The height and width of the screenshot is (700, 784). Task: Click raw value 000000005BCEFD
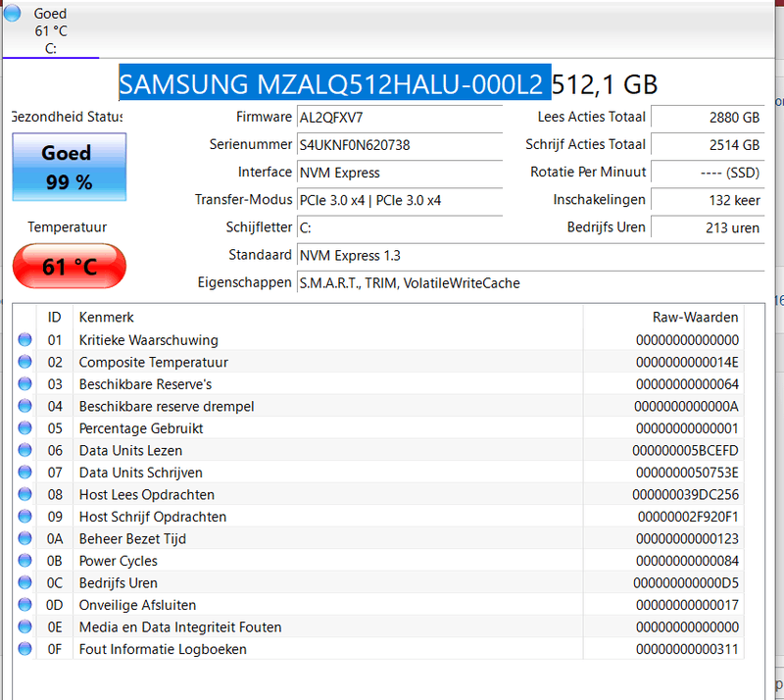click(x=685, y=450)
